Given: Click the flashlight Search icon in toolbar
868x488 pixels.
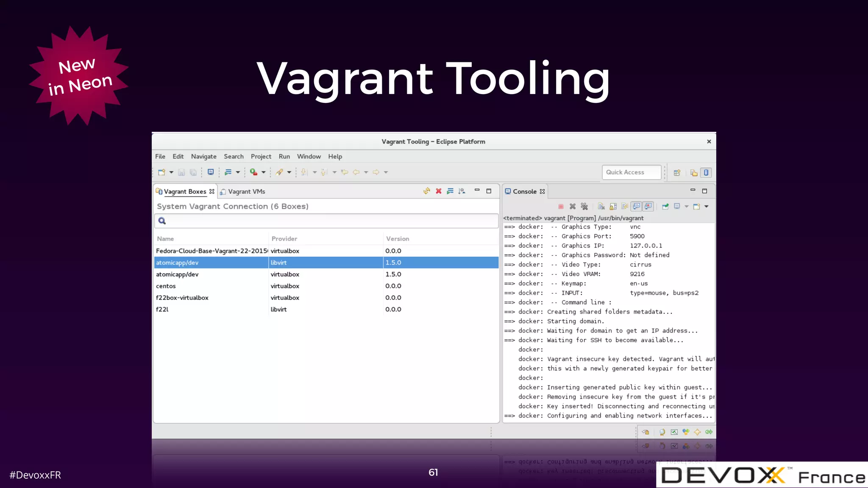Looking at the screenshot, I should click(279, 172).
